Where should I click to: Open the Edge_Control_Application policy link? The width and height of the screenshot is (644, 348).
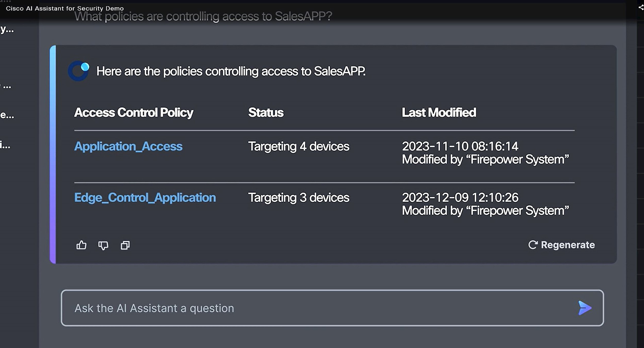[145, 198]
